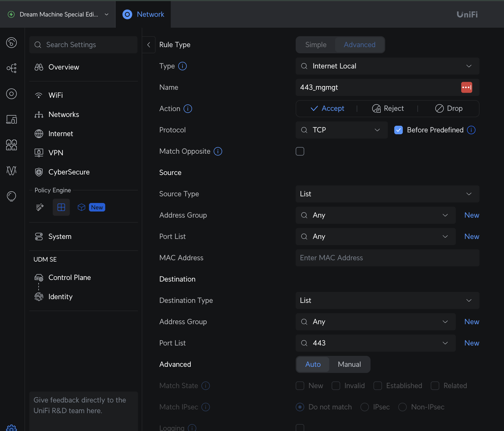Image resolution: width=504 pixels, height=431 pixels.
Task: Click the info icon beside Match Opposite
Action: pos(218,151)
